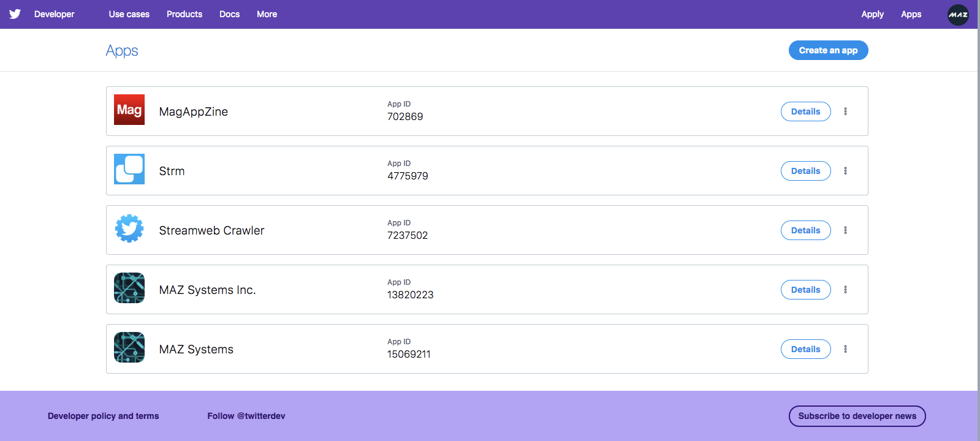This screenshot has height=441, width=980.
Task: Open more options for MagAppZine
Action: 845,111
